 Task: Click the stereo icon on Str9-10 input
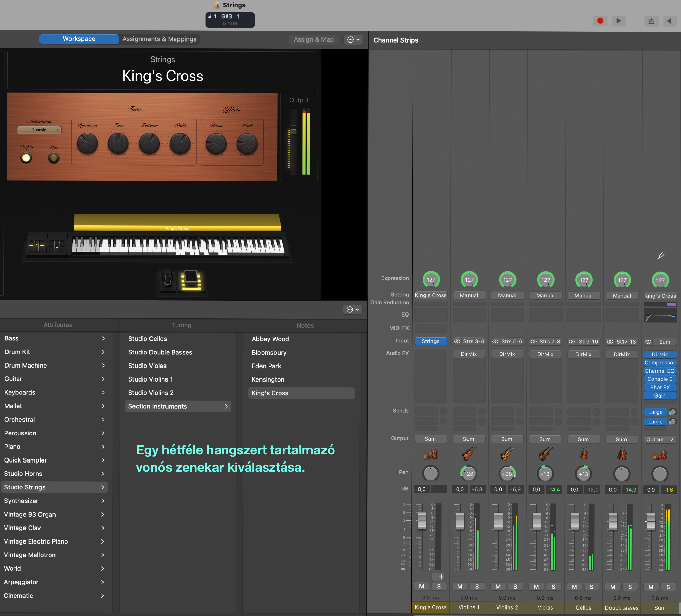pyautogui.click(x=572, y=341)
